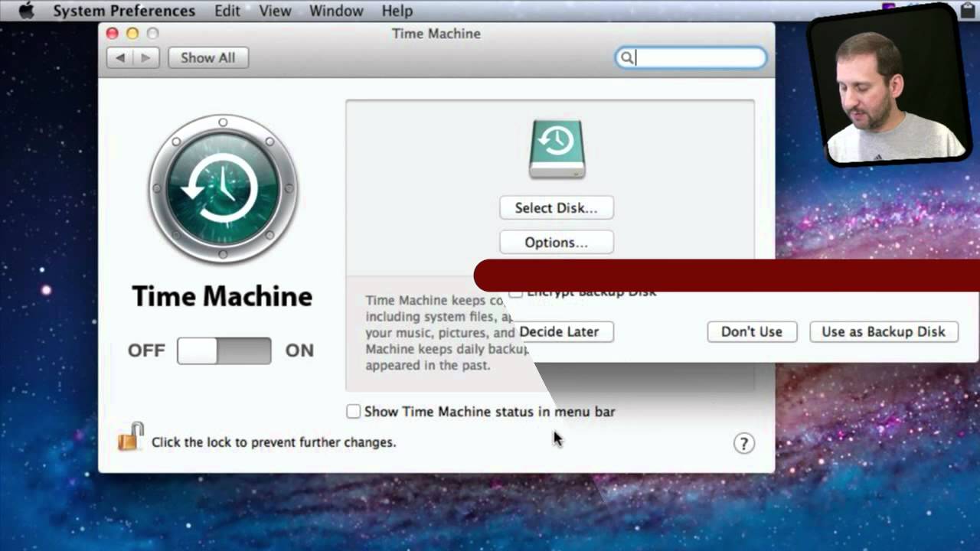Click the Apple menu logo
The width and height of the screenshot is (980, 551).
pos(26,11)
